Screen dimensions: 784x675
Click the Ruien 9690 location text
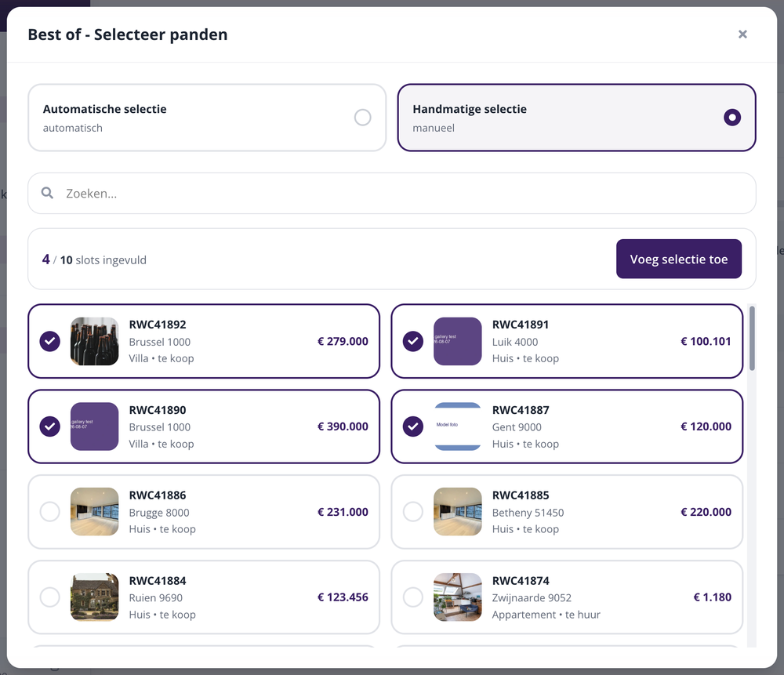click(x=155, y=597)
